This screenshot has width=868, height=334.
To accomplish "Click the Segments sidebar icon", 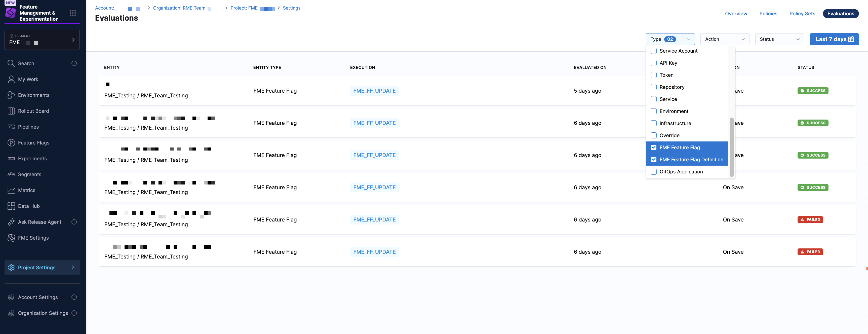I will point(11,174).
